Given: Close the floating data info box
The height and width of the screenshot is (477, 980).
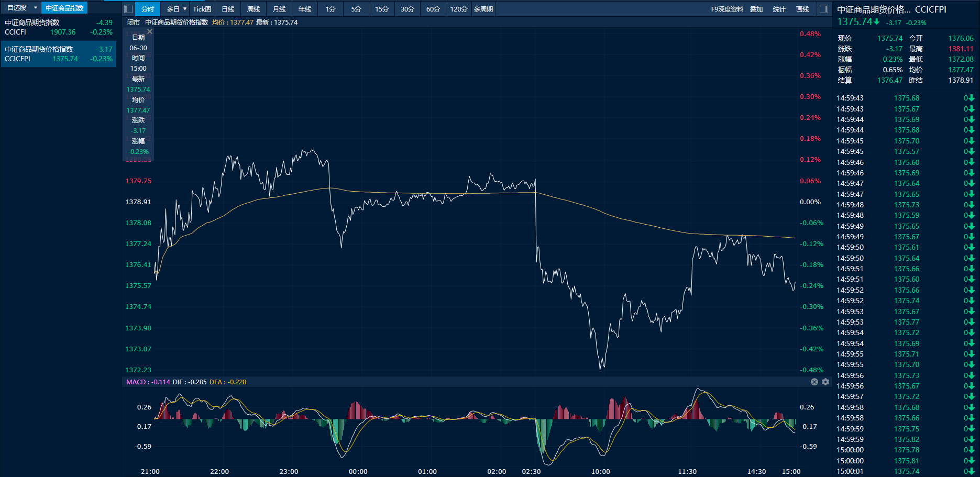Looking at the screenshot, I should click(x=150, y=32).
